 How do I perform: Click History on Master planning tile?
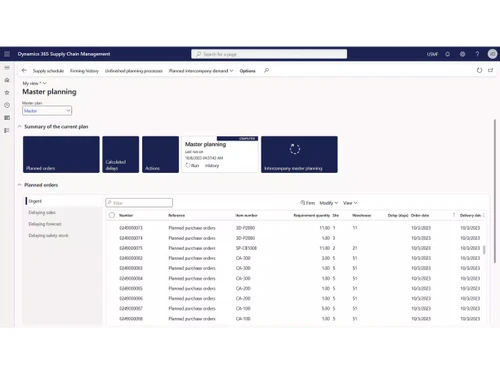(x=212, y=165)
